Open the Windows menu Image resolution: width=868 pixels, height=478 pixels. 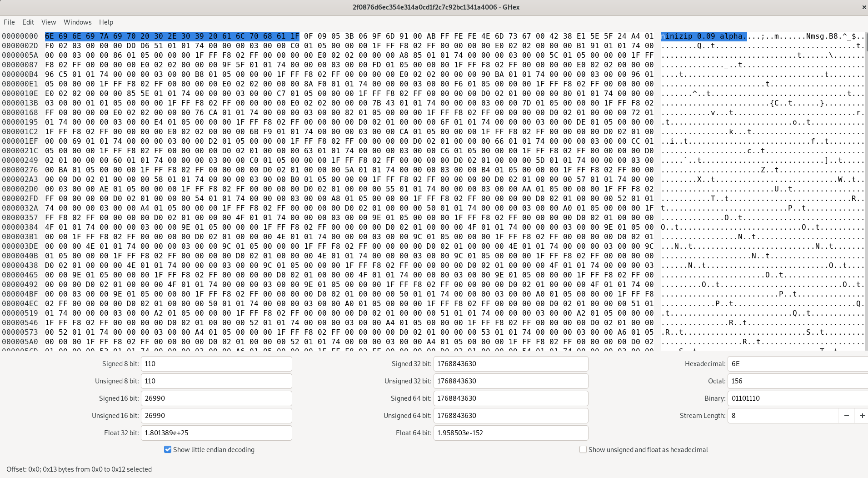pos(78,22)
